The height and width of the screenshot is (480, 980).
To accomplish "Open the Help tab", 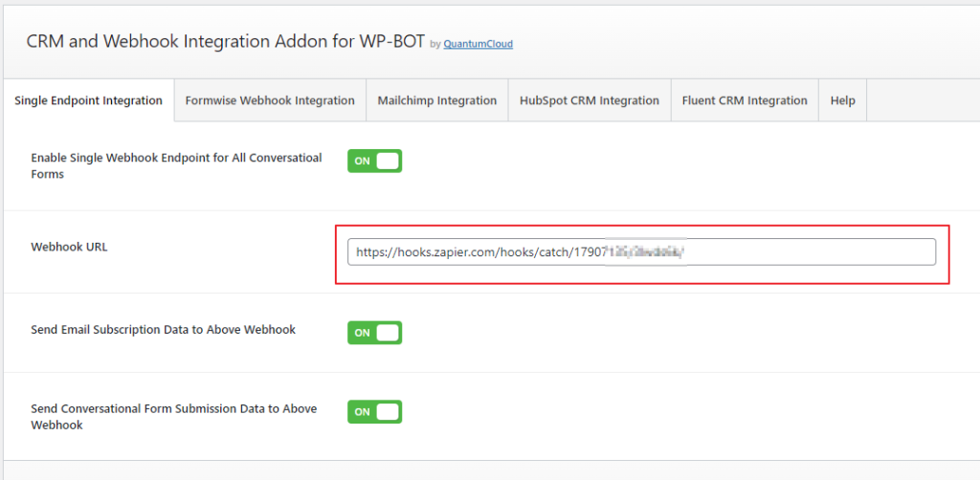I will 842,100.
